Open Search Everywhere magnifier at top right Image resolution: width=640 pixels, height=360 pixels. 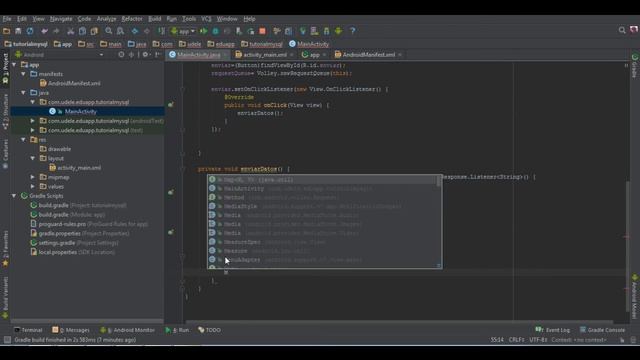pos(622,30)
